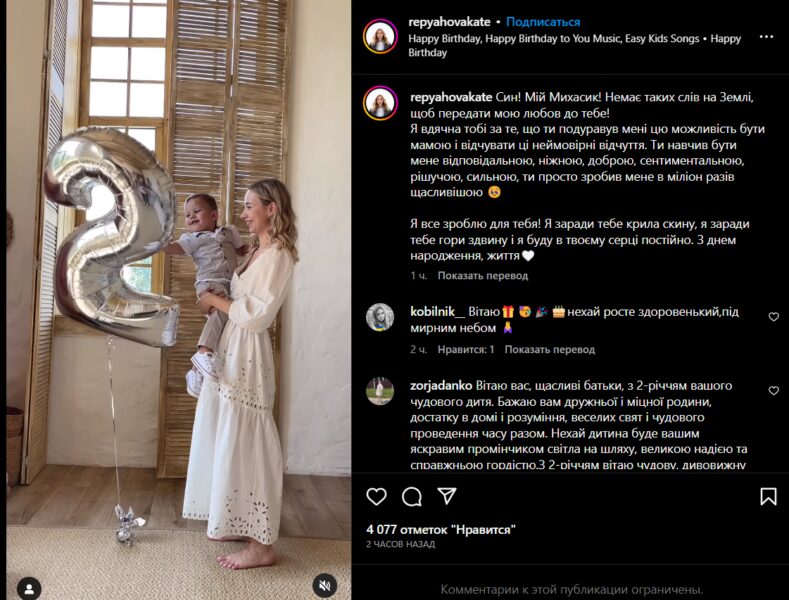View the 4 077 likes list
The height and width of the screenshot is (600, 789).
pyautogui.click(x=440, y=528)
